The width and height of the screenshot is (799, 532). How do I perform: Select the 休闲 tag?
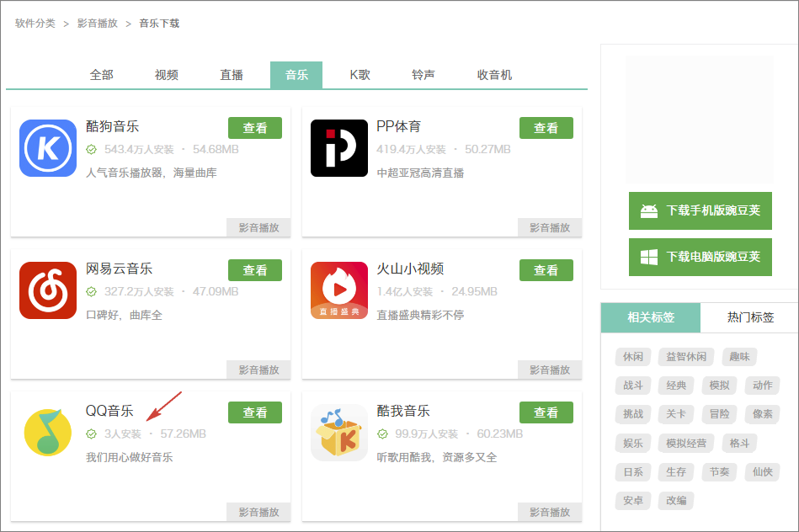click(x=633, y=357)
